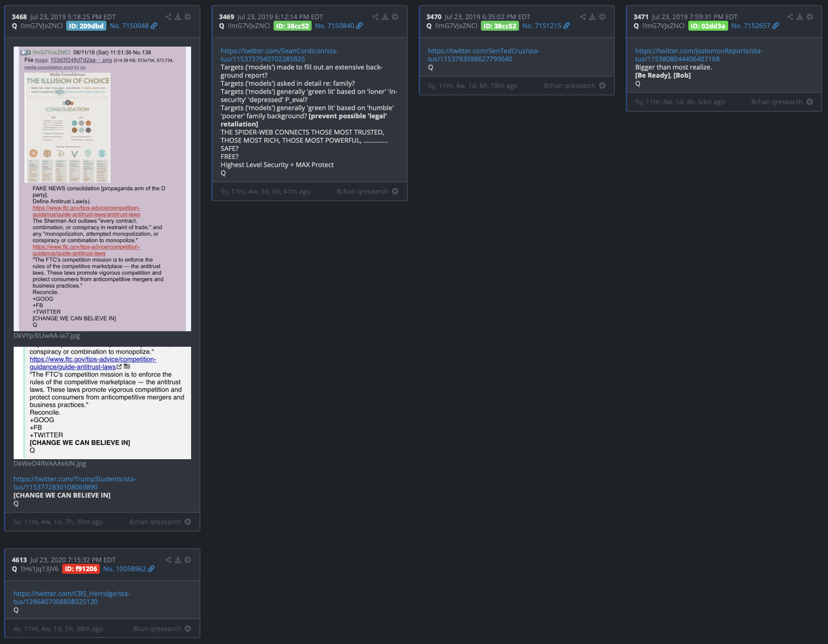Click the x icon beside 8kun qresearch in post 4613
Viewport: 828px width, 644px height.
188,628
